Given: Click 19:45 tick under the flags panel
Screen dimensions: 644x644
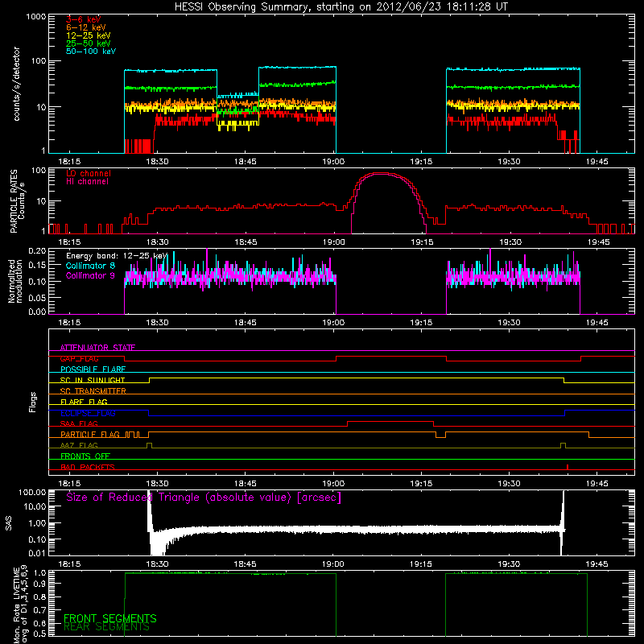Looking at the screenshot, I should (597, 484).
